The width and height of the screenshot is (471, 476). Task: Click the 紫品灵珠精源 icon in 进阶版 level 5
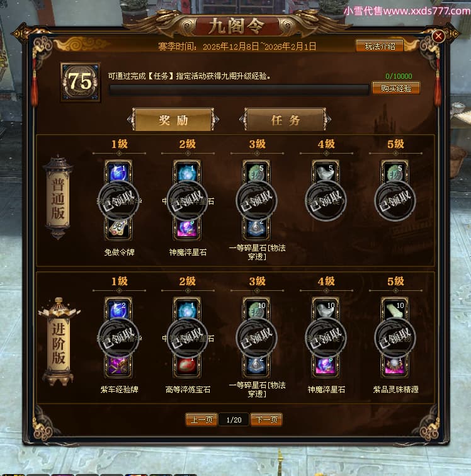pyautogui.click(x=395, y=366)
